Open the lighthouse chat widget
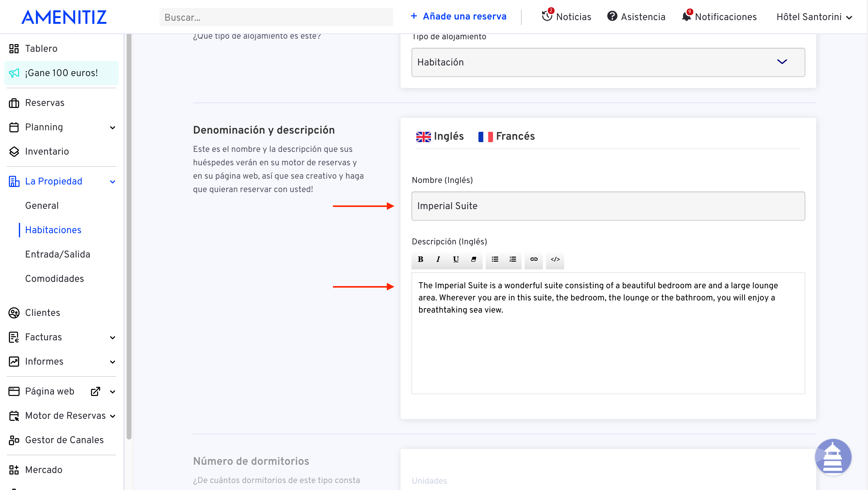The height and width of the screenshot is (490, 868). pos(833,457)
